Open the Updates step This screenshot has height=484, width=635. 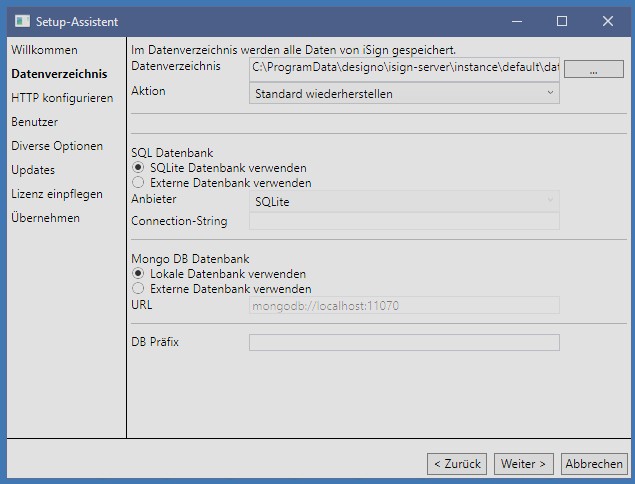click(33, 170)
